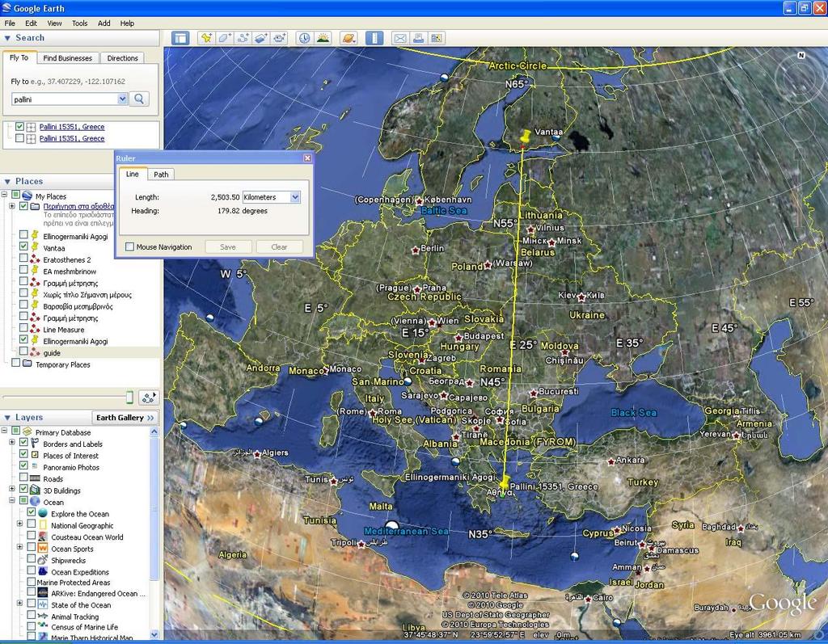828x644 pixels.
Task: Click the Add Image Overlay toolbar icon
Action: point(261,38)
